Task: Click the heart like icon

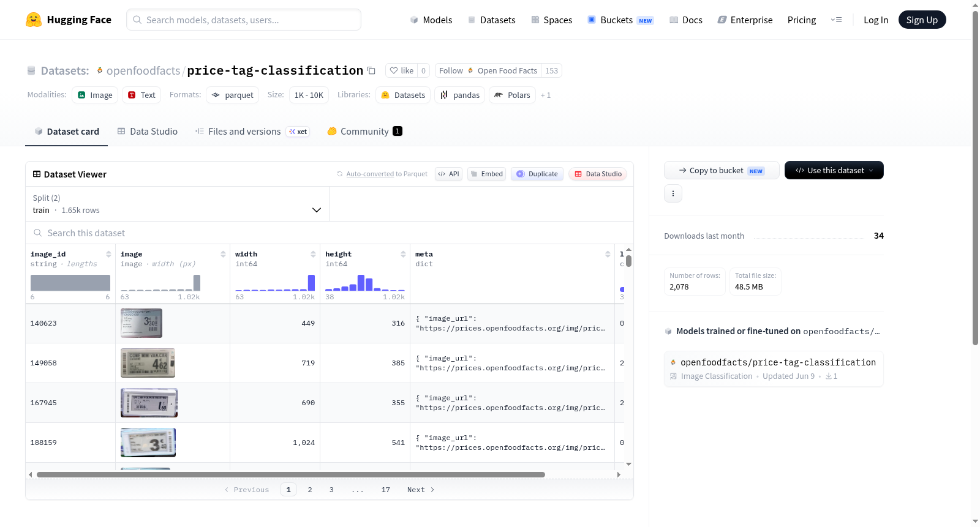Action: [x=394, y=70]
